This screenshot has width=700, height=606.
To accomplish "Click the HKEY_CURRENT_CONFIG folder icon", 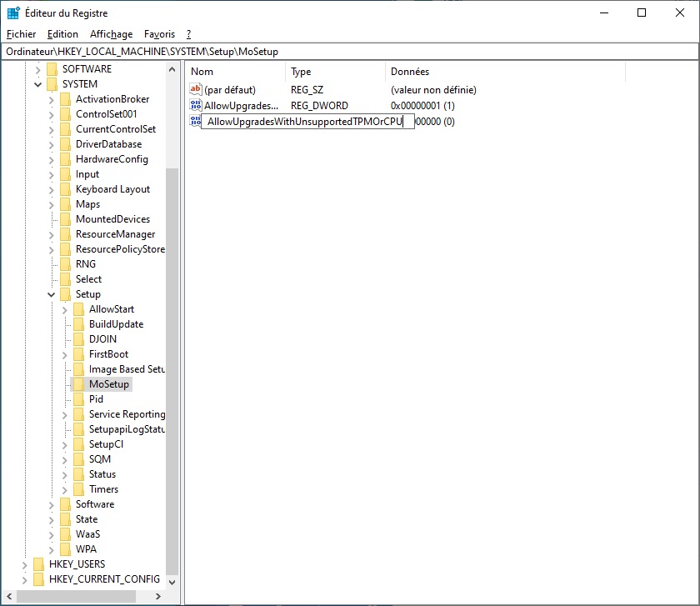I will click(39, 579).
